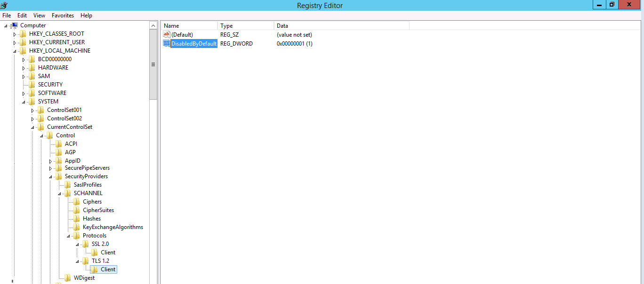This screenshot has height=284, width=644.
Task: Collapse the Protocols key
Action: 68,236
